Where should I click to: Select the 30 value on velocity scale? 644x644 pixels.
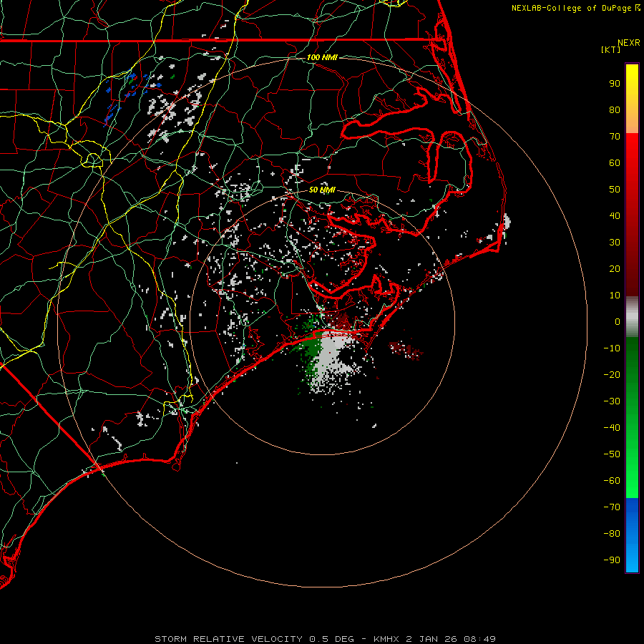tap(615, 243)
